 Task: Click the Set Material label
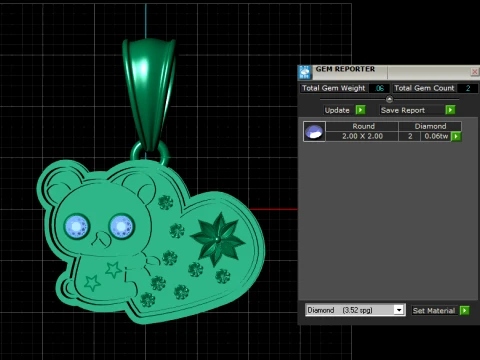(x=434, y=311)
